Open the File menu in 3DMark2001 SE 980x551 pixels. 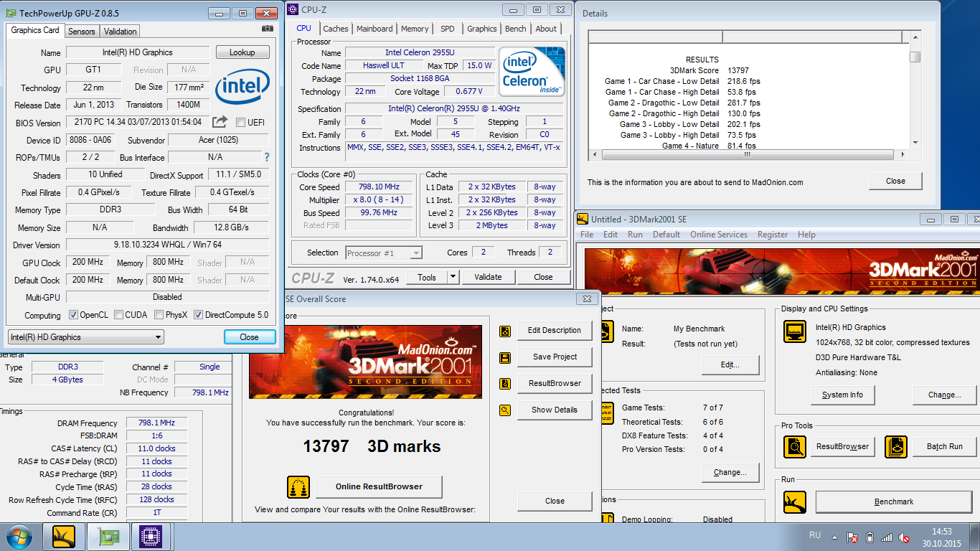pos(587,235)
